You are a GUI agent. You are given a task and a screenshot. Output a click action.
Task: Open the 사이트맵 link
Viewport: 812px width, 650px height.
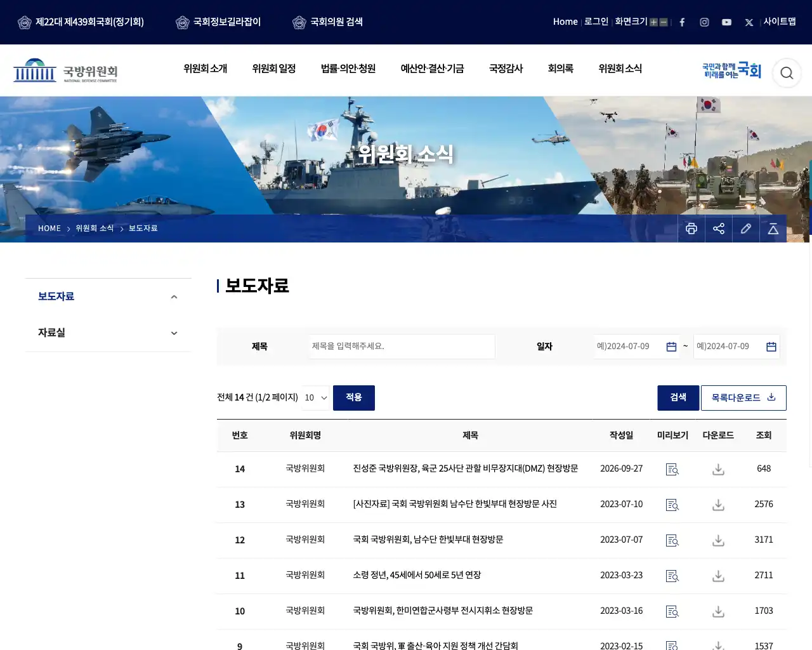[780, 22]
